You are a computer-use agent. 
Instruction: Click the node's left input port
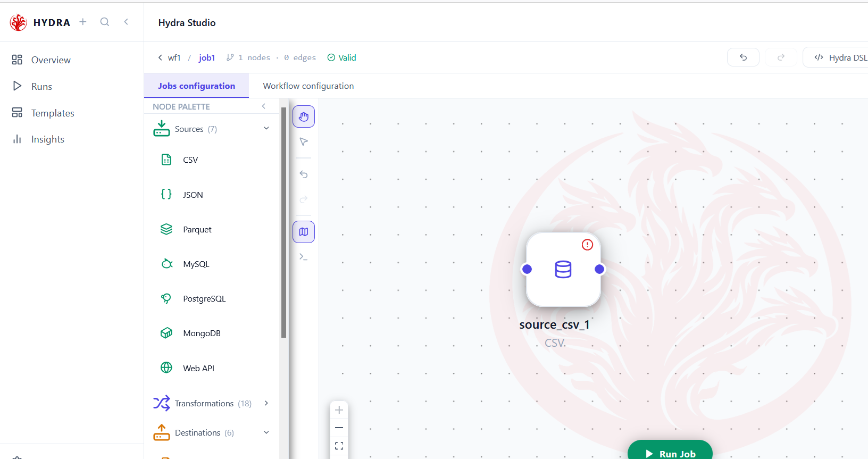click(527, 269)
